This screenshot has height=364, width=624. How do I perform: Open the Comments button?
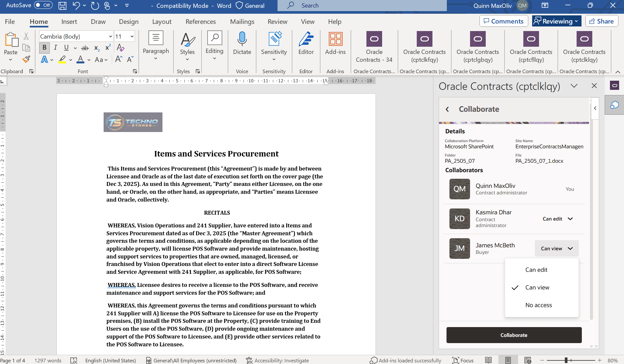tap(504, 21)
